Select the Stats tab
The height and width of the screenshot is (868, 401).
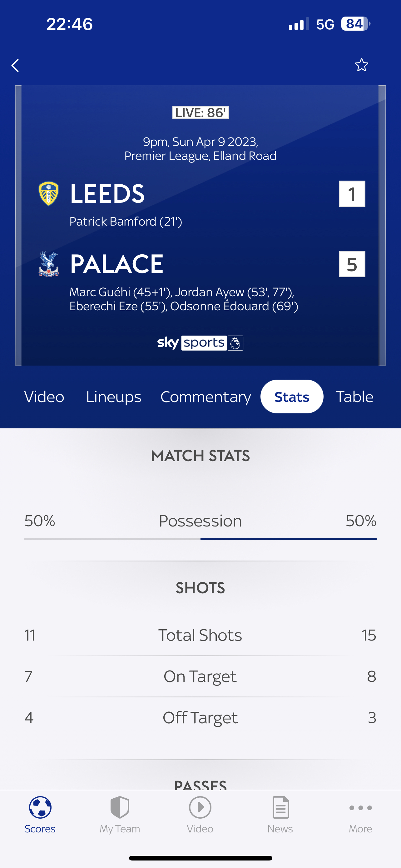pyautogui.click(x=292, y=397)
